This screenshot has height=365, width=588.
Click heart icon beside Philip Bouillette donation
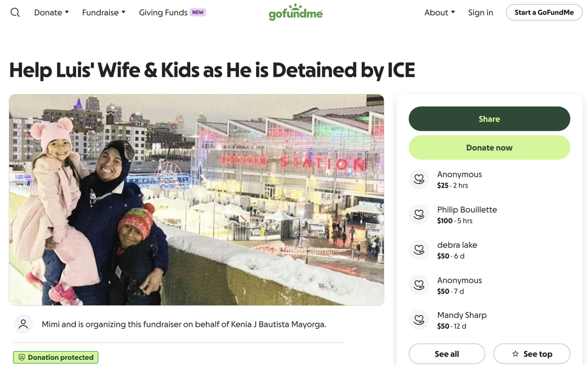(419, 214)
